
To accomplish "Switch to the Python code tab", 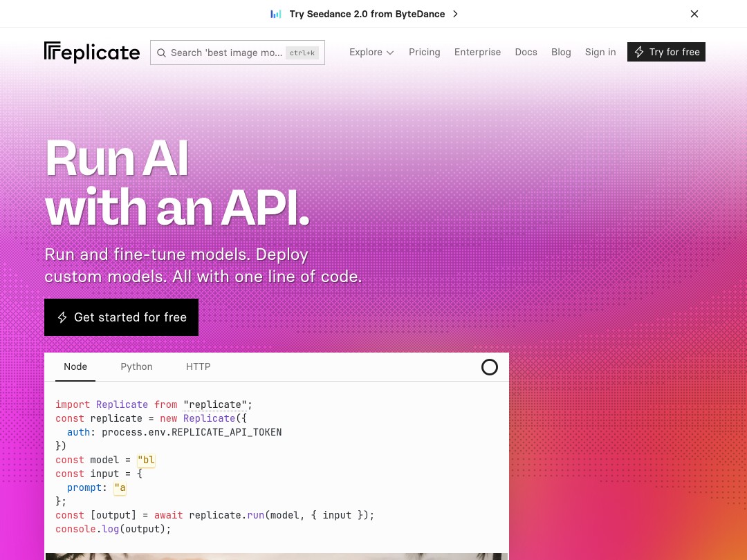I will pos(136,366).
